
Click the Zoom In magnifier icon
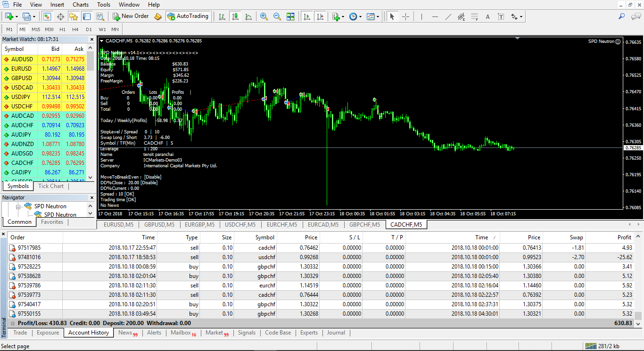(264, 16)
